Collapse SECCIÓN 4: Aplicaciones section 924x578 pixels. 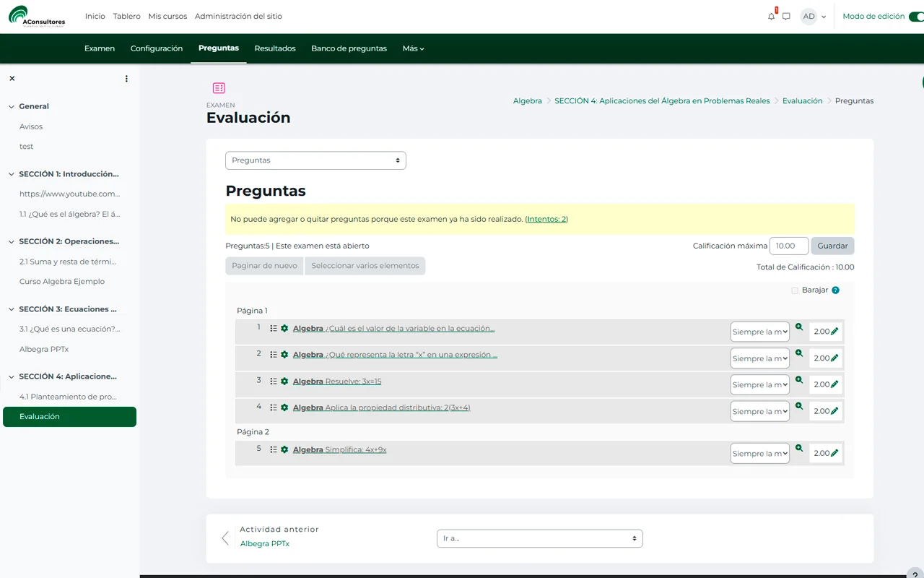pyautogui.click(x=12, y=376)
